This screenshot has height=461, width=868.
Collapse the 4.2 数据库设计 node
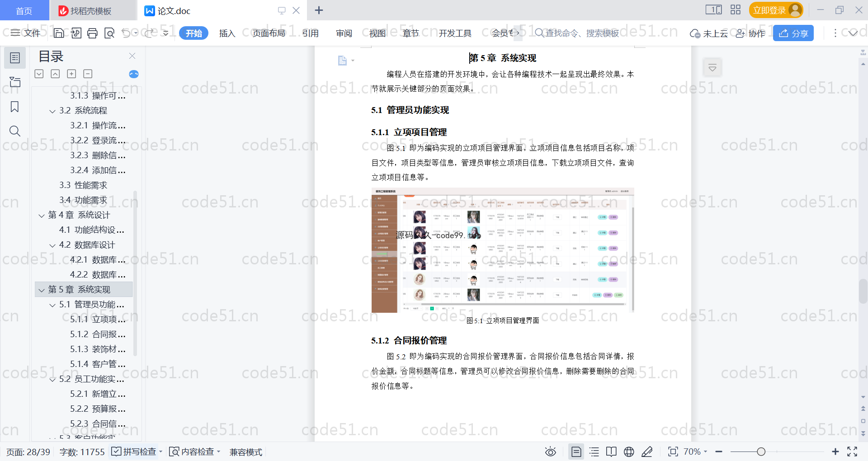[52, 245]
